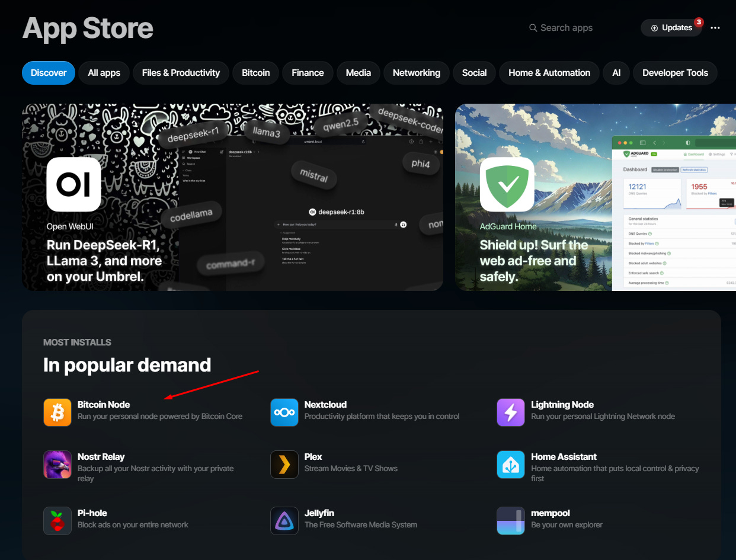Open the three-dots more options menu
Viewport: 736px width, 560px height.
[x=715, y=28]
